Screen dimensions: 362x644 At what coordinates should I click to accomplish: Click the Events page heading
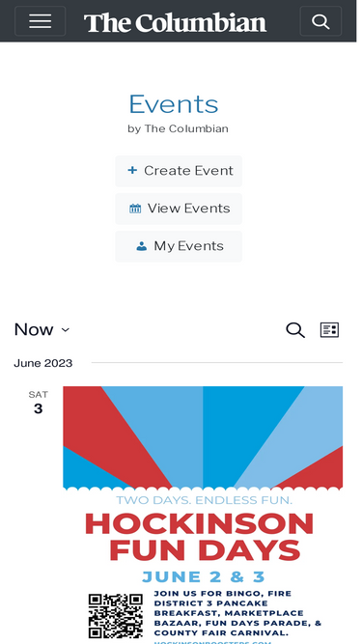[x=174, y=104]
